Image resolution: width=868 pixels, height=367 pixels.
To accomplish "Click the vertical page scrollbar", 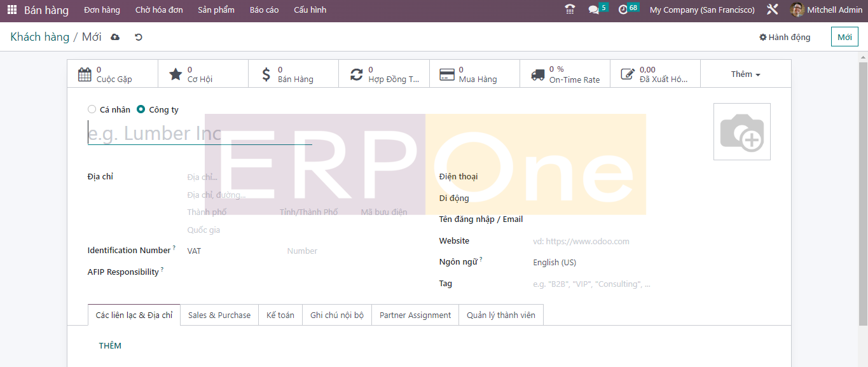I will pyautogui.click(x=863, y=191).
